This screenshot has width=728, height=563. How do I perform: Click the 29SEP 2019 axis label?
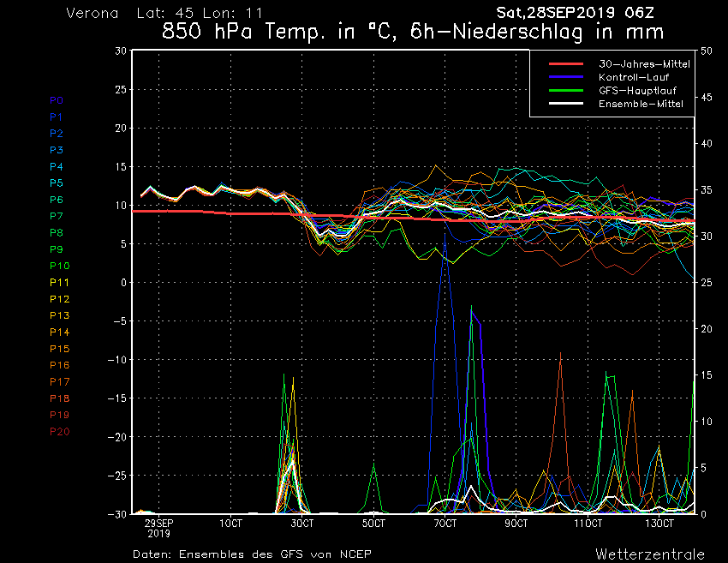pyautogui.click(x=158, y=528)
